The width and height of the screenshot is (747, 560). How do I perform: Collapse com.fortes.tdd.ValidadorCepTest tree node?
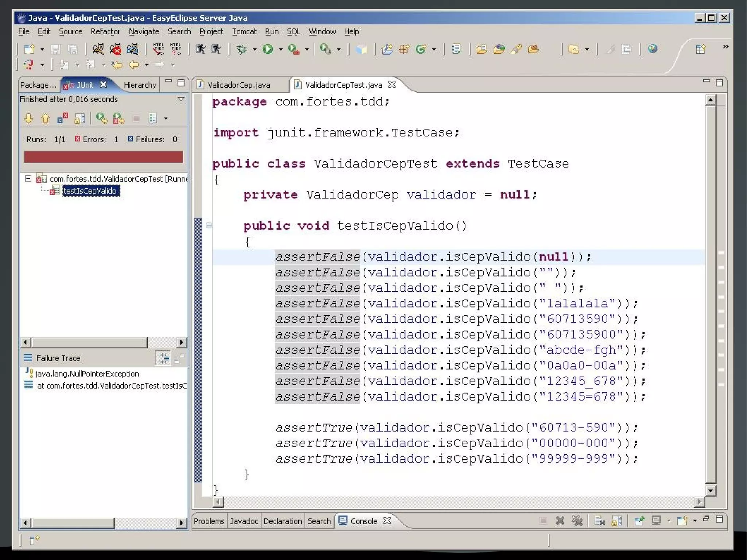(28, 178)
